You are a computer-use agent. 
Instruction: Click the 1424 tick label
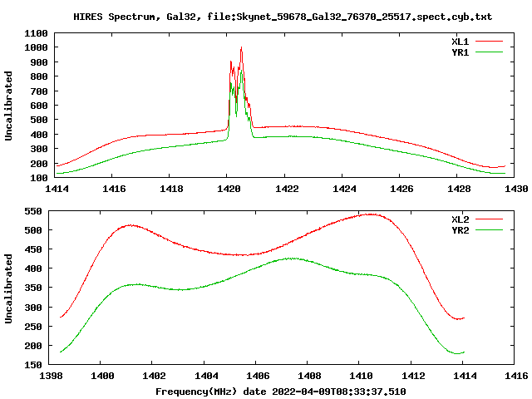pyautogui.click(x=344, y=189)
